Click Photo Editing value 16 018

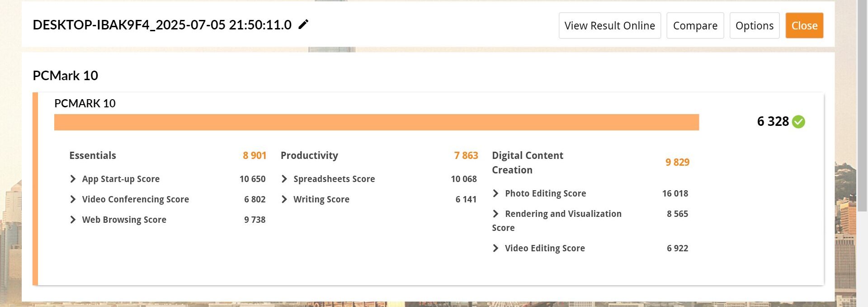[675, 193]
